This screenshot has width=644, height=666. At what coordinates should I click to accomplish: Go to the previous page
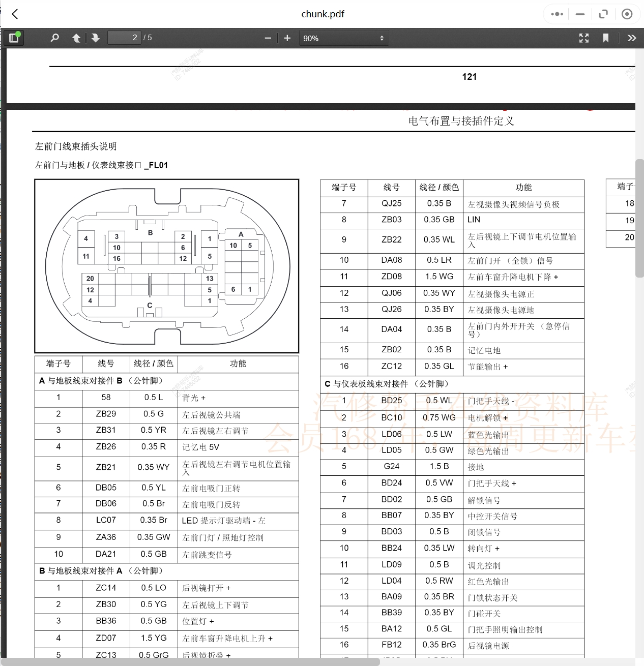(x=76, y=38)
